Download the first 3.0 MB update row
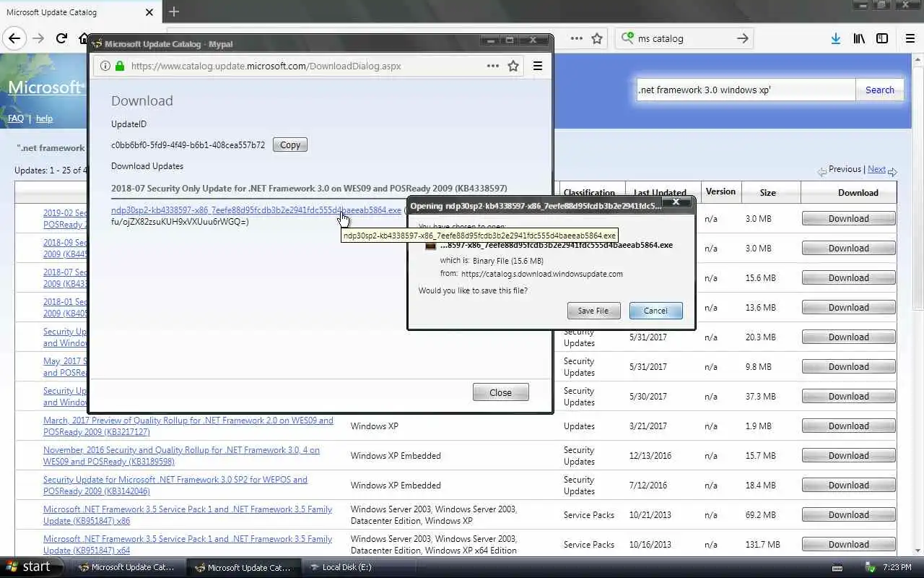The width and height of the screenshot is (924, 578). (848, 218)
